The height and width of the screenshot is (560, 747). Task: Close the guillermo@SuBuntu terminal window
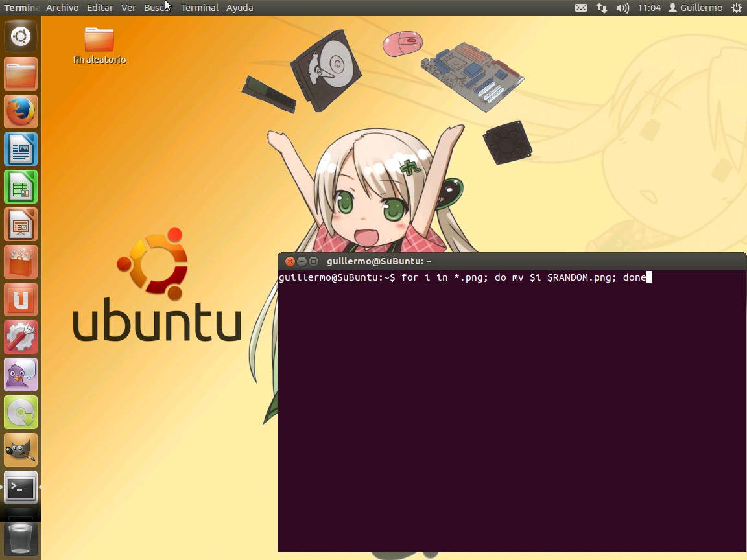tap(290, 261)
